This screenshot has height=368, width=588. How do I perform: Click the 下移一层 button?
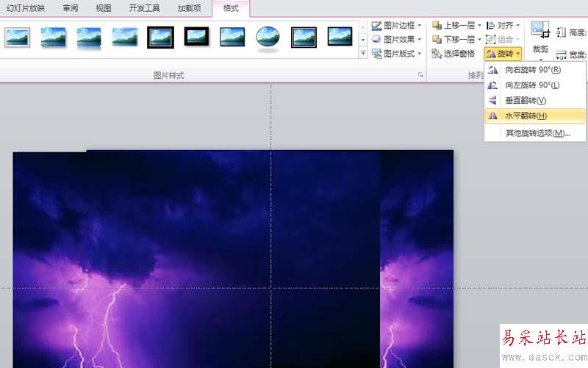coord(453,40)
